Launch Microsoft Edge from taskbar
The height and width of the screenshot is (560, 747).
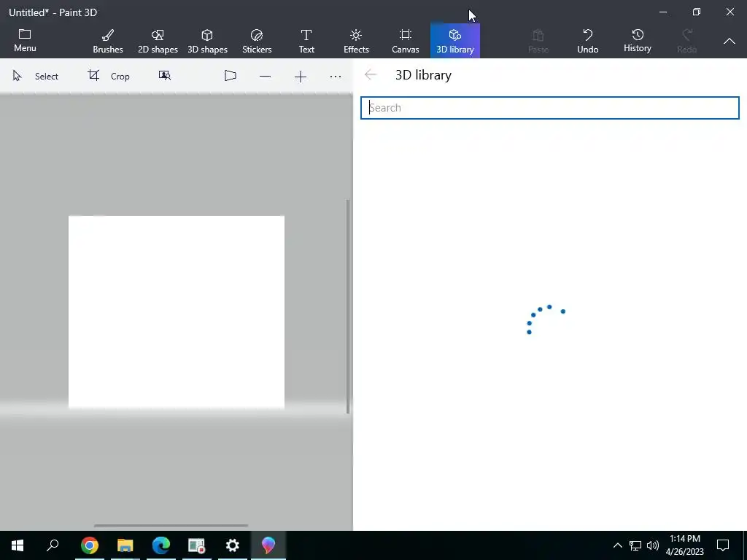[x=161, y=545]
